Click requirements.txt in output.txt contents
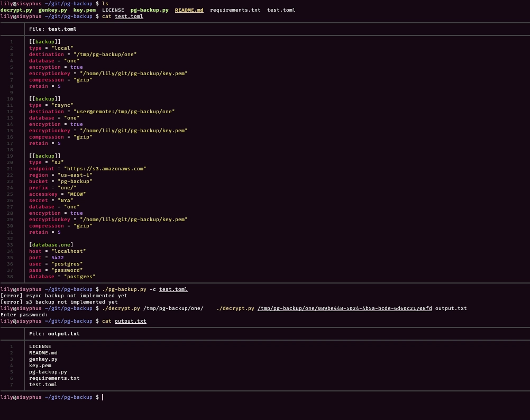The image size is (530, 420). [x=54, y=378]
